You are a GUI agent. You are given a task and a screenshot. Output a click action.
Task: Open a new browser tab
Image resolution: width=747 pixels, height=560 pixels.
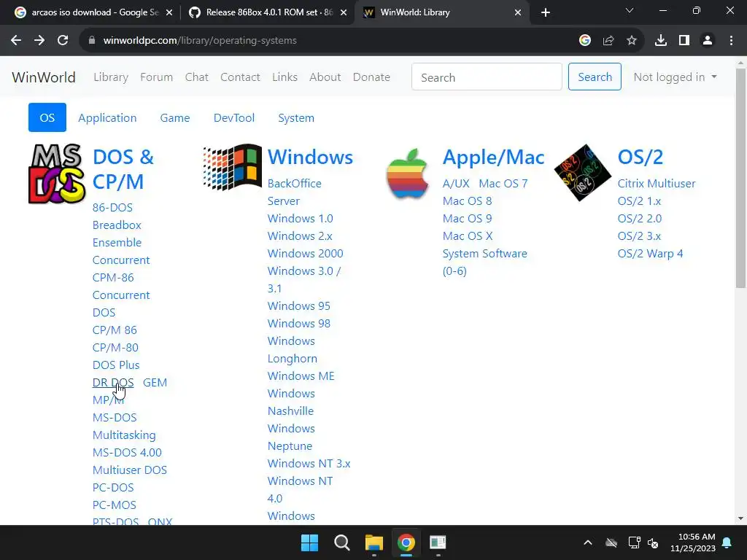[x=546, y=12]
